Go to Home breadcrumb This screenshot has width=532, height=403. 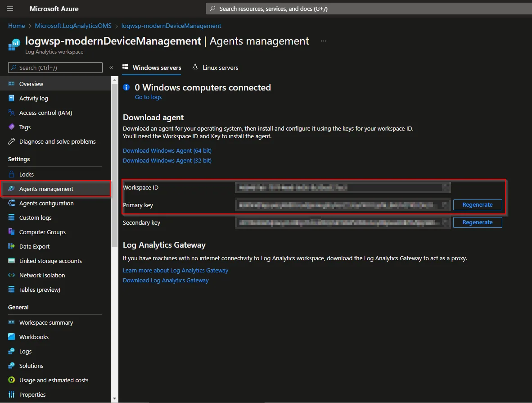pyautogui.click(x=17, y=26)
